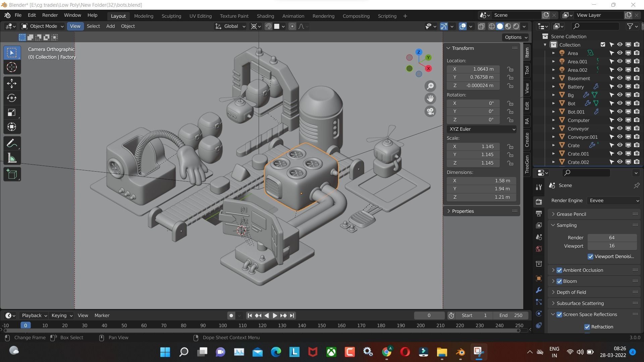This screenshot has height=362, width=644.
Task: Open the Modifier properties wrench tab
Action: click(539, 290)
